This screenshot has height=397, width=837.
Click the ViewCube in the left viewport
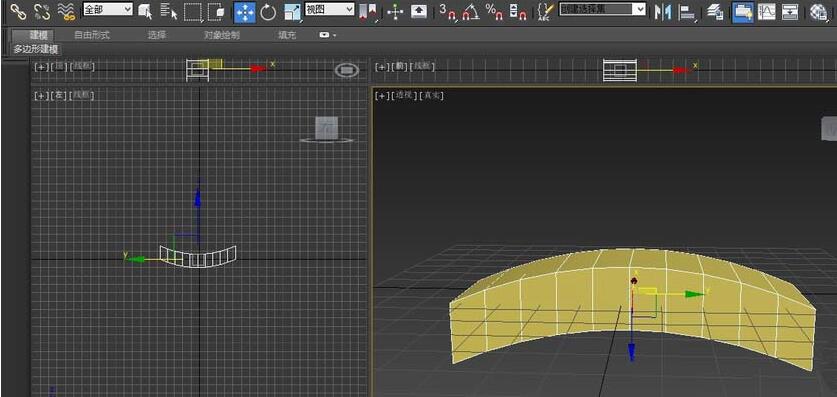(326, 128)
